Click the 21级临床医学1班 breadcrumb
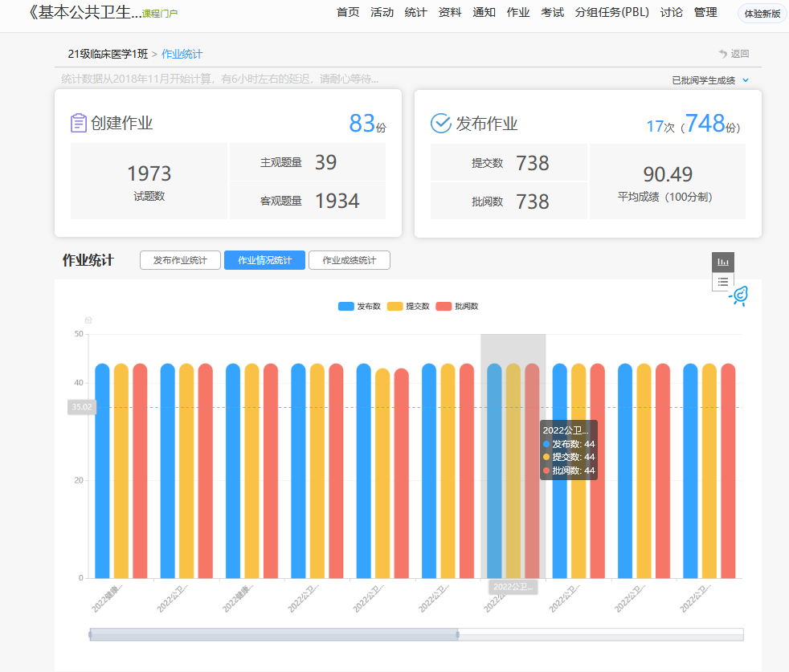This screenshot has width=789, height=672. 108,54
